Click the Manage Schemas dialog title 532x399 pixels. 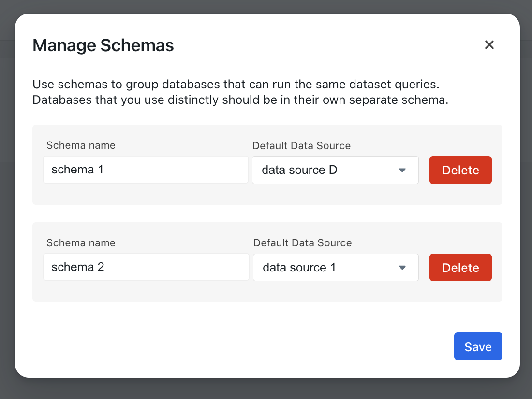pos(103,45)
